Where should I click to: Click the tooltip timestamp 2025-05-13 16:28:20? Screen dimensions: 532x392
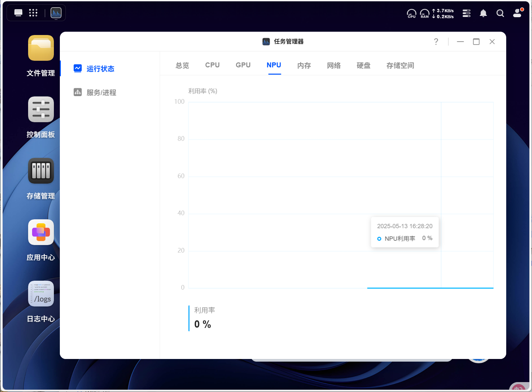coord(405,226)
